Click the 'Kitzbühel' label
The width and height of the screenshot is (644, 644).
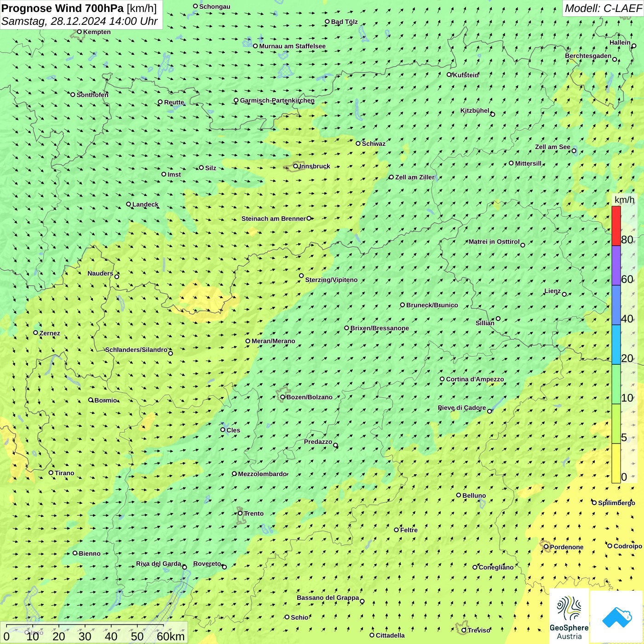tap(475, 110)
